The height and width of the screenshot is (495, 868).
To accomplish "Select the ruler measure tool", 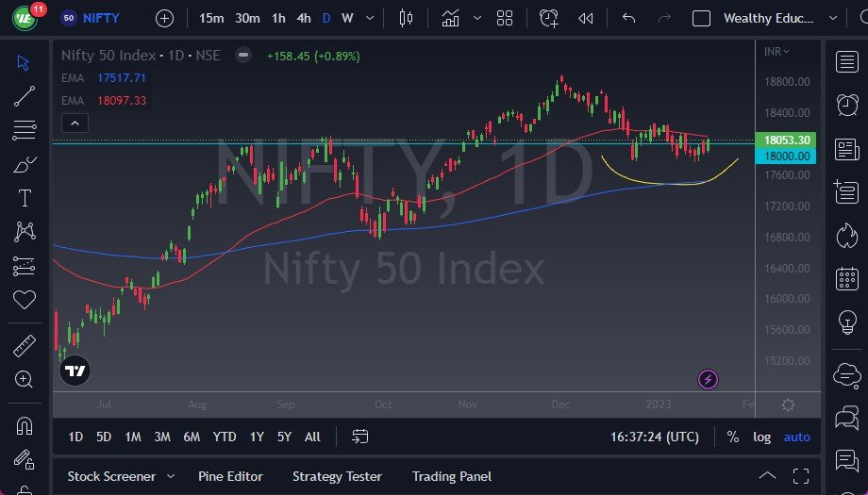I will tap(25, 346).
